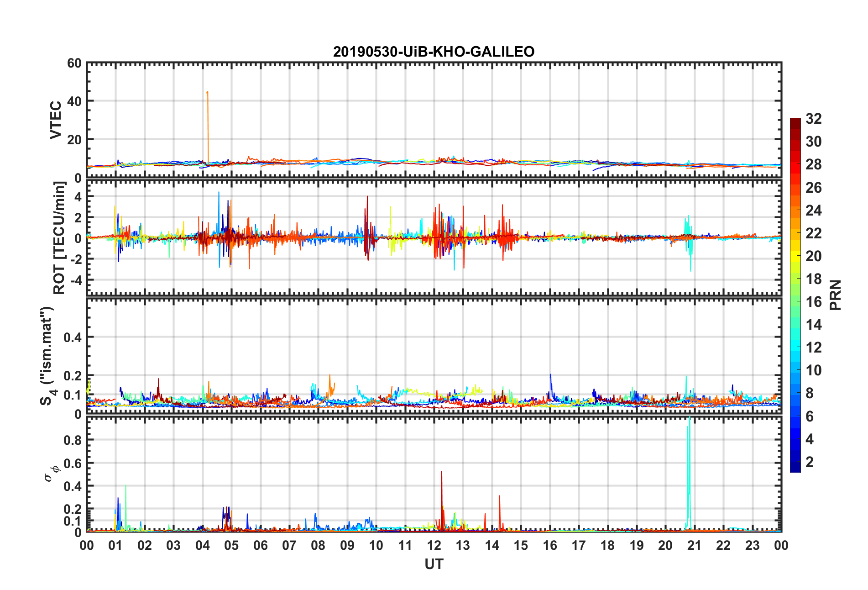
Task: Click the 10 tick on PRN colorbar
Action: [814, 370]
